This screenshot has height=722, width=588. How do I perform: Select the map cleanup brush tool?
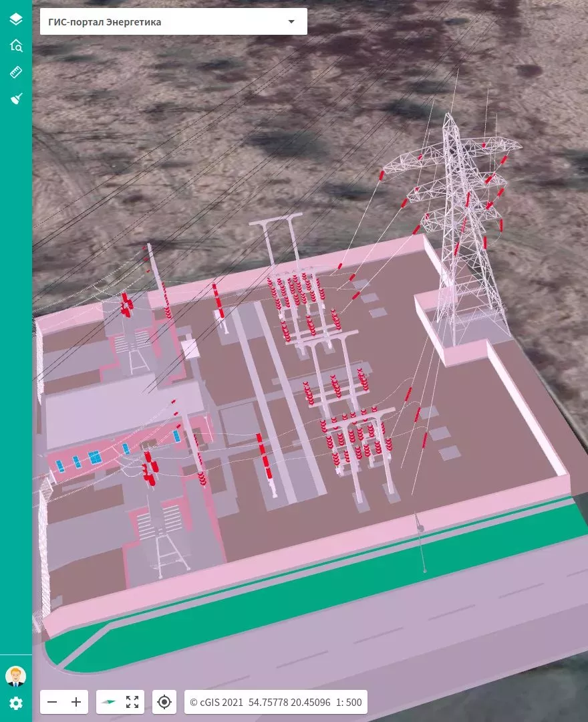point(15,96)
